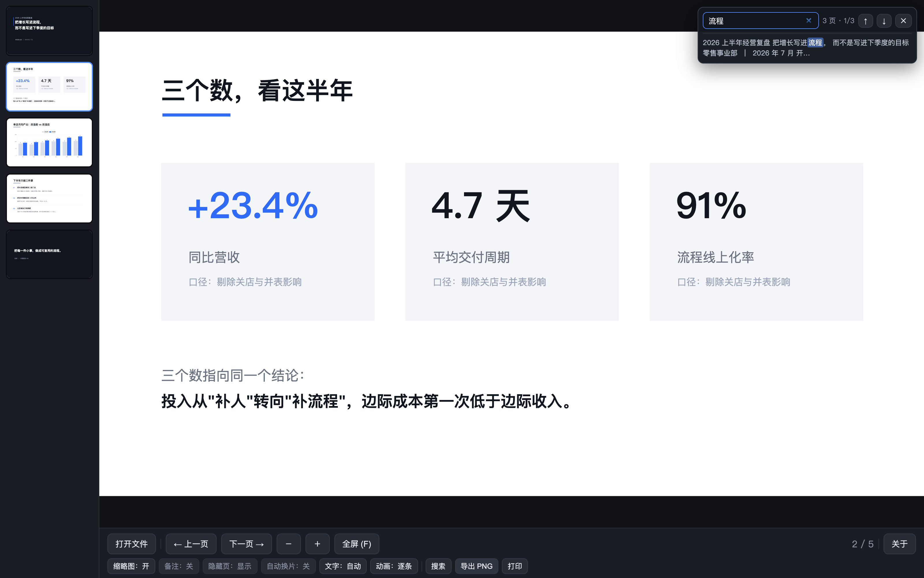This screenshot has height=578, width=924.
Task: Enter fullscreen with 全屏 (F)
Action: point(357,544)
